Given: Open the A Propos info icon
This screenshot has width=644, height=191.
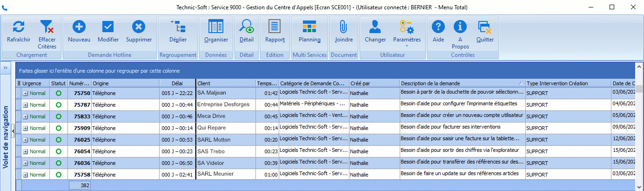Looking at the screenshot, I should [460, 27].
